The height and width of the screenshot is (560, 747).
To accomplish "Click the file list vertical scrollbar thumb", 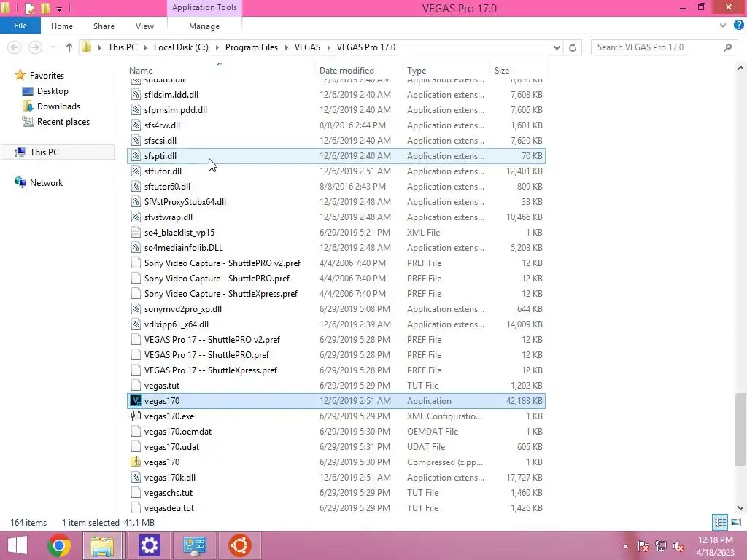I will pyautogui.click(x=740, y=429).
